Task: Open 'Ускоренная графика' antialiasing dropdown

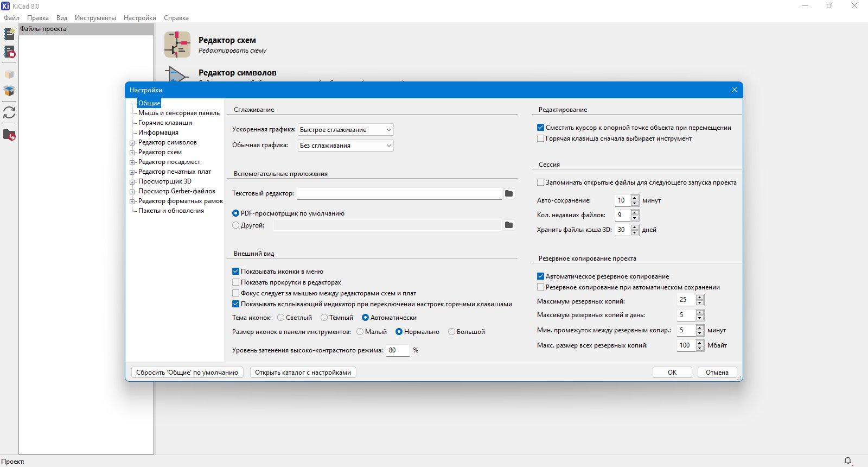Action: click(x=346, y=130)
